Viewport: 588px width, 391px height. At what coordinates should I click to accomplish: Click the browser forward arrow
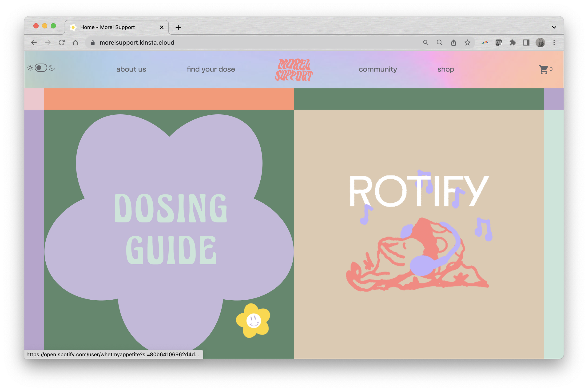pyautogui.click(x=48, y=43)
